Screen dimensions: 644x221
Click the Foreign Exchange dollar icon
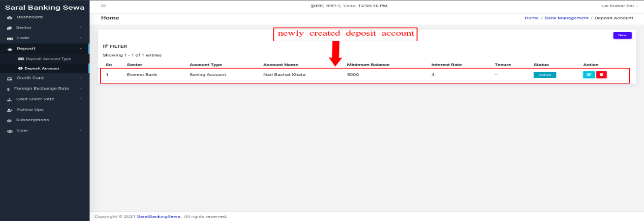tap(9, 89)
